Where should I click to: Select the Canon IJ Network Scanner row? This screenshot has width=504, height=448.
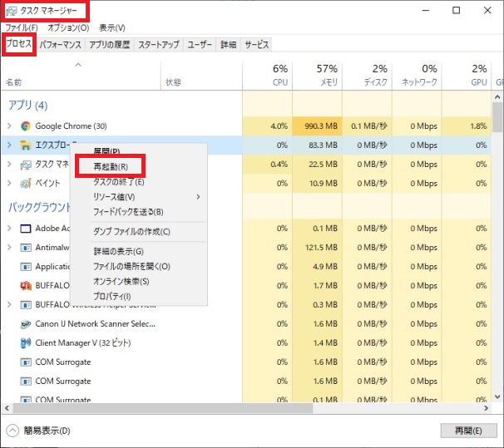246,323
